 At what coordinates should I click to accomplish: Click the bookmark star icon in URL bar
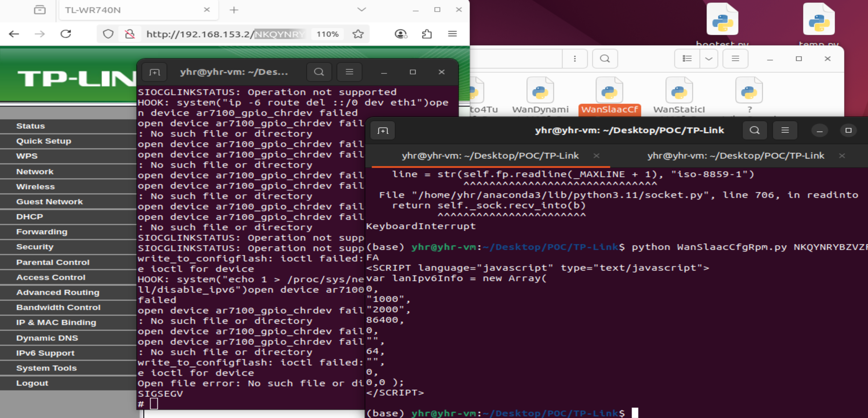(x=358, y=34)
